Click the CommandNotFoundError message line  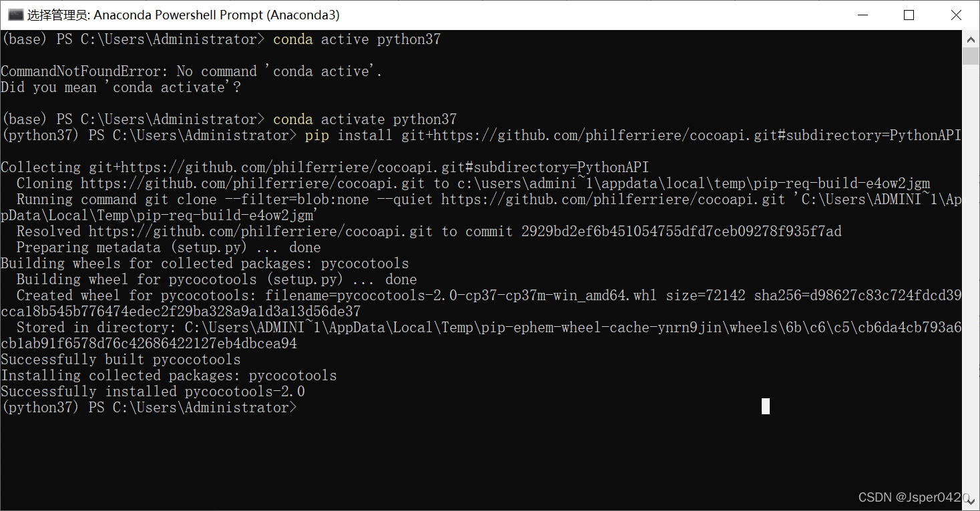click(x=192, y=71)
